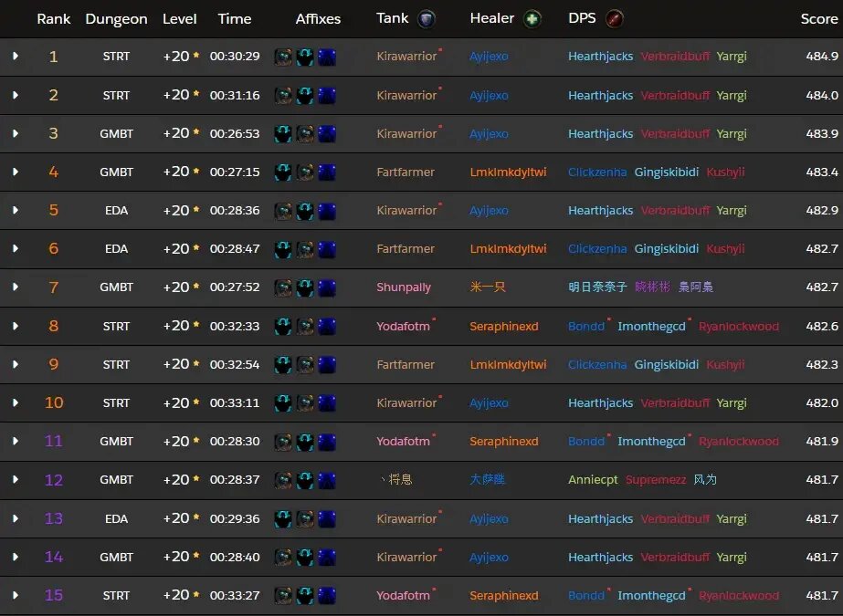Sort by the Time column header
The height and width of the screenshot is (616, 843).
(235, 19)
